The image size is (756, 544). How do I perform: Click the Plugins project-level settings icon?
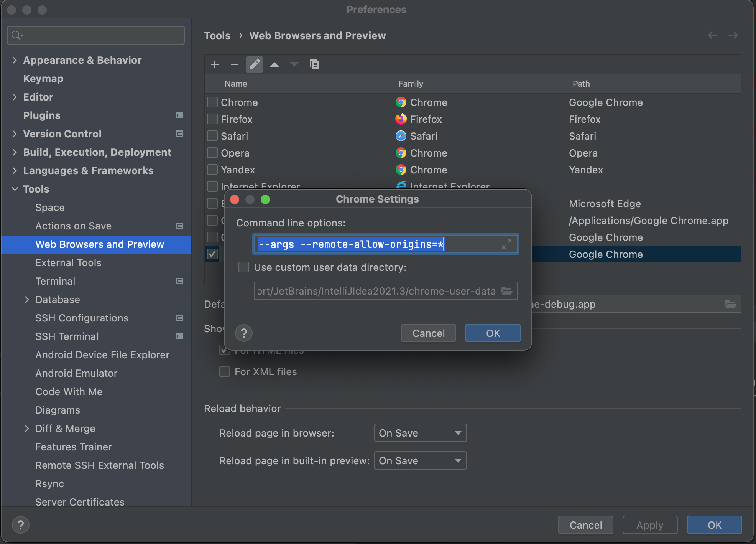point(179,115)
